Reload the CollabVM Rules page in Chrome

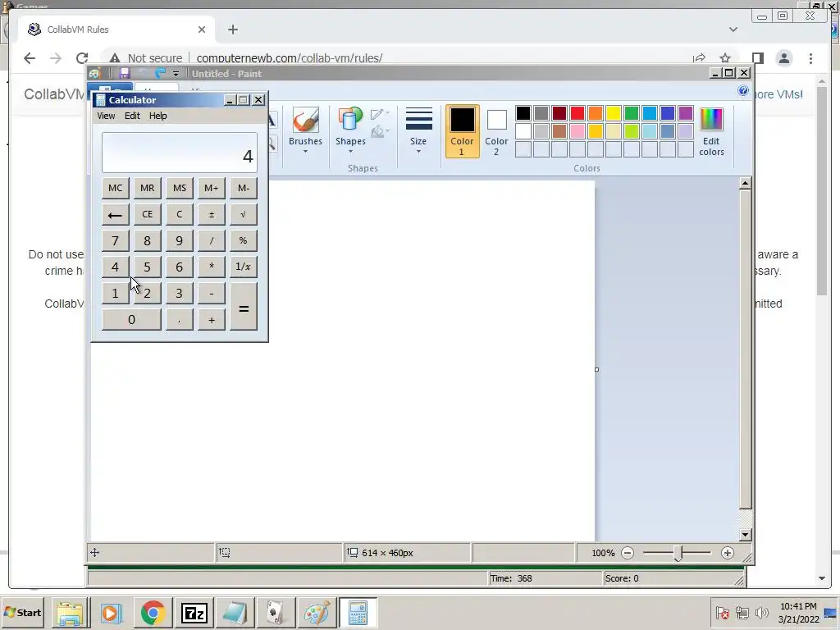click(82, 58)
